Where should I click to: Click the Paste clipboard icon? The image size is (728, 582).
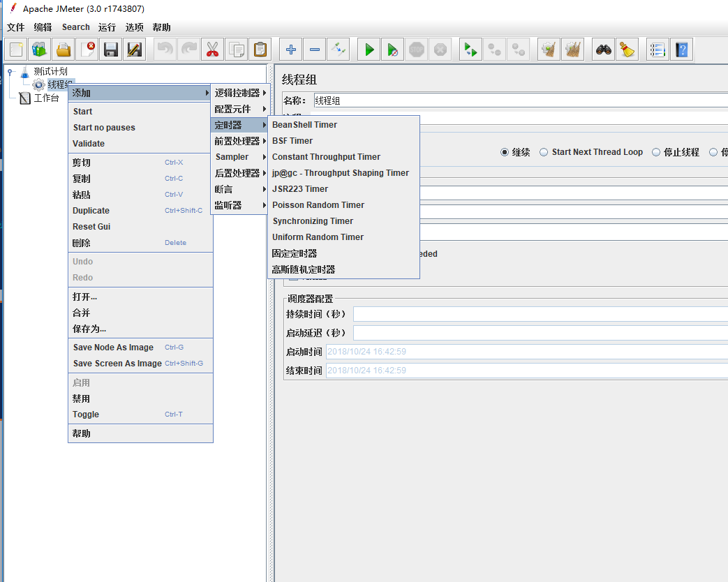[260, 49]
